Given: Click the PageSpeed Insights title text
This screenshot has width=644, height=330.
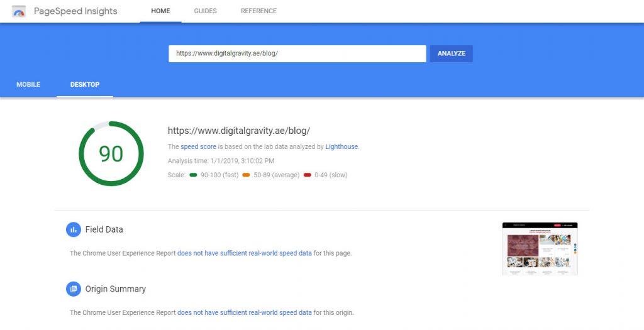Looking at the screenshot, I should pos(75,11).
